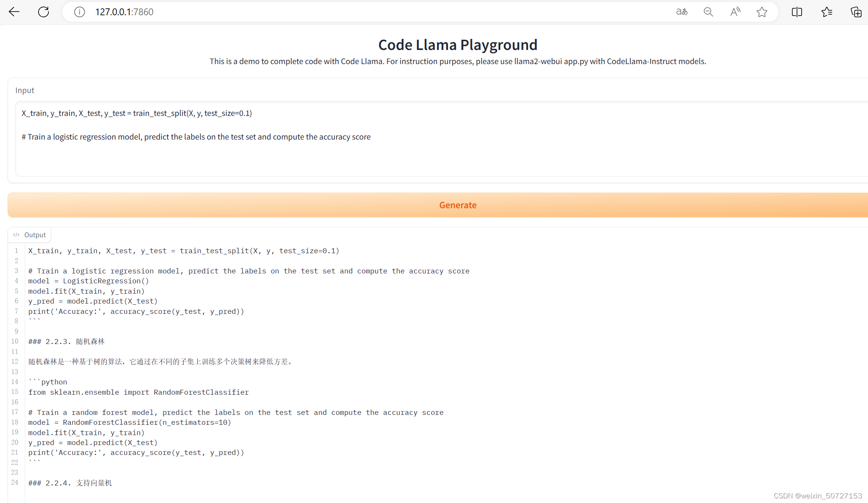Open the collections icon
Viewport: 868px width, 503px height.
[x=856, y=12]
